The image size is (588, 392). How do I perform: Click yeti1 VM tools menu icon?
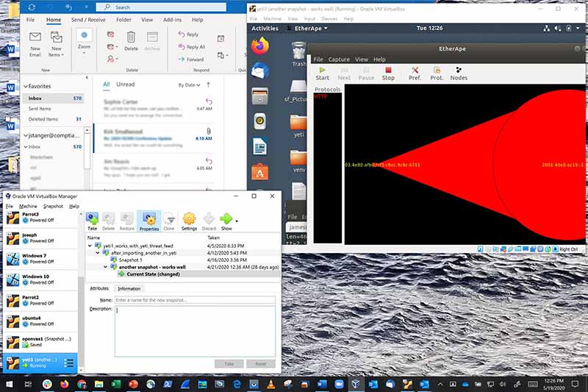pyautogui.click(x=68, y=363)
